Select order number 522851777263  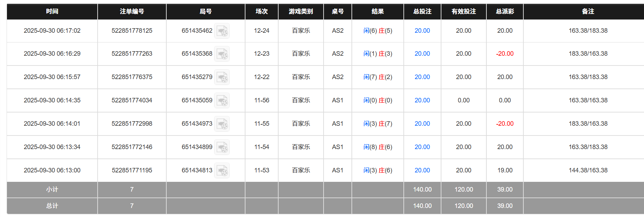click(x=132, y=54)
